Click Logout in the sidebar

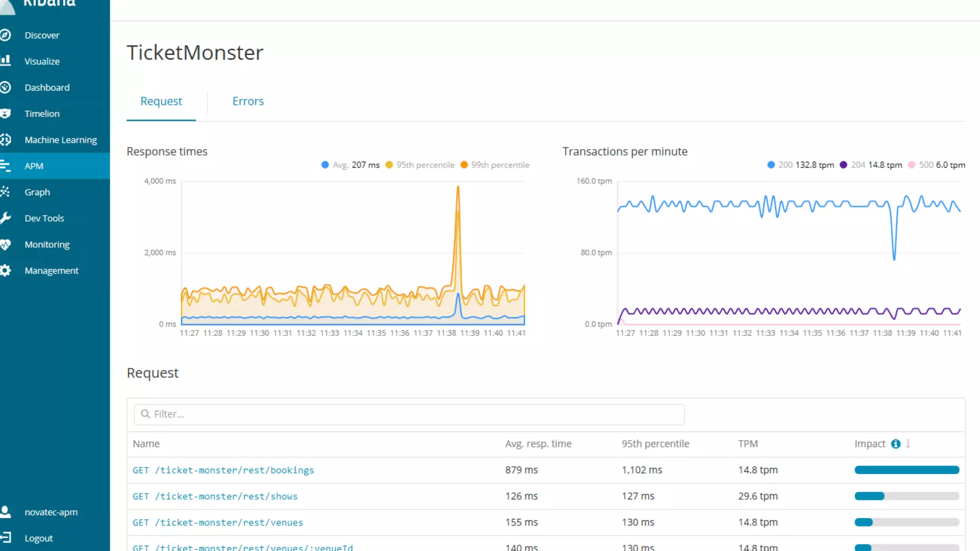[x=38, y=538]
